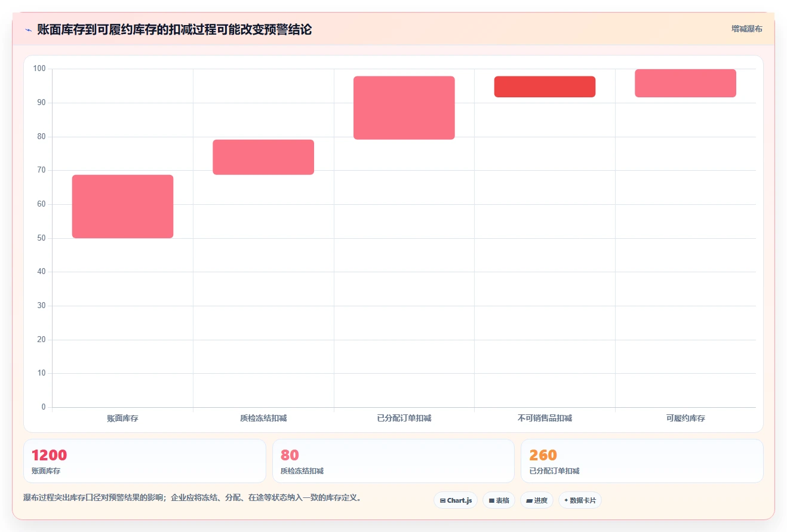Click the dark red 不可销售品扣减 bar
Screen dimensions: 787x532
tap(545, 87)
